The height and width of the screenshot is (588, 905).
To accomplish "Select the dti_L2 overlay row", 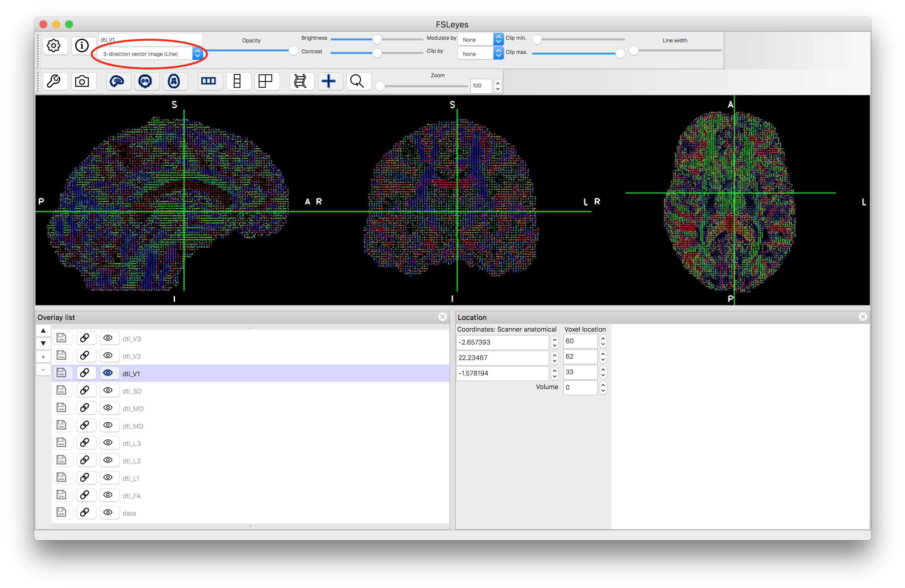I will 251,461.
